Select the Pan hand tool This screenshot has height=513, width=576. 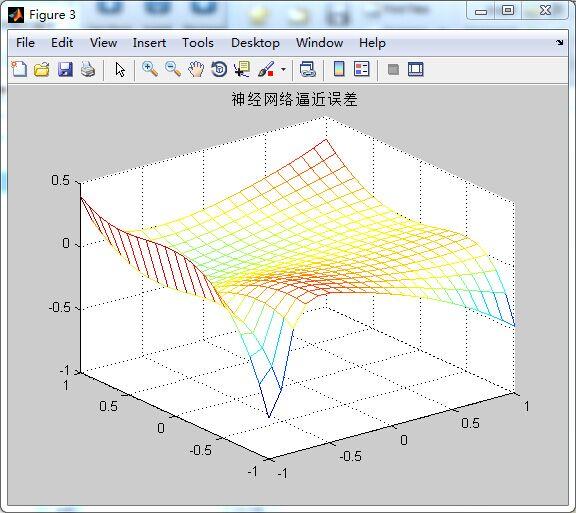tap(196, 69)
